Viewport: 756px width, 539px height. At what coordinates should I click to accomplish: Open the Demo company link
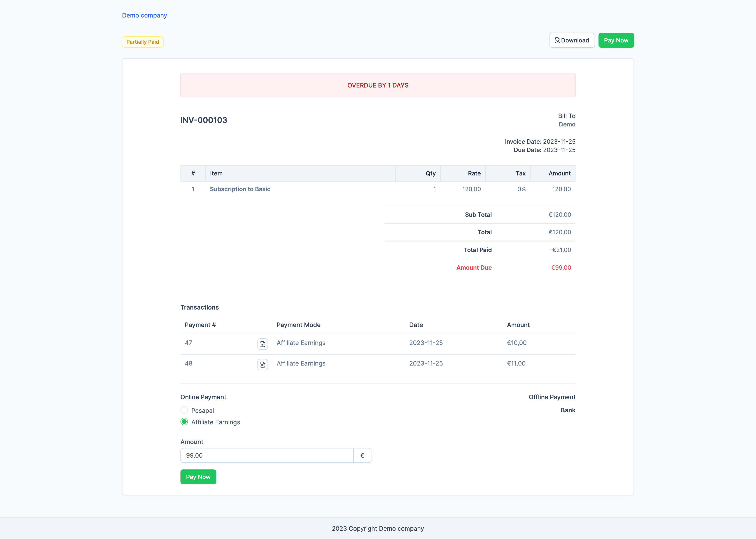pyautogui.click(x=144, y=15)
